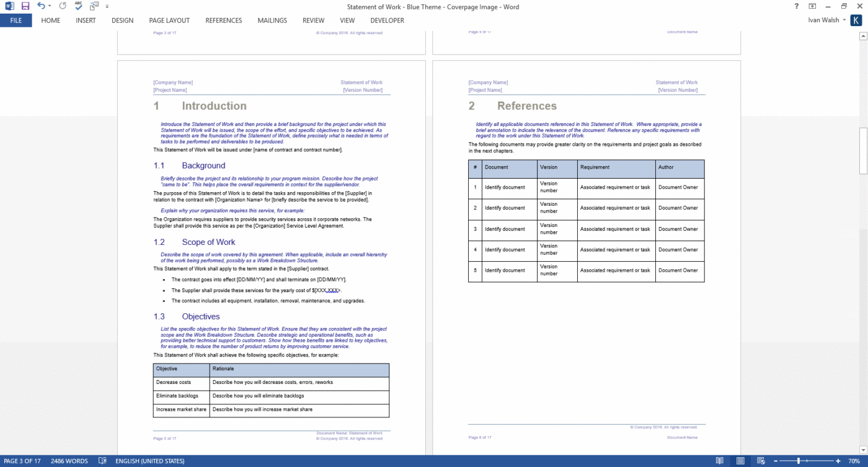Open Ribbon Display Options icon
This screenshot has width=868, height=467.
click(x=812, y=6)
